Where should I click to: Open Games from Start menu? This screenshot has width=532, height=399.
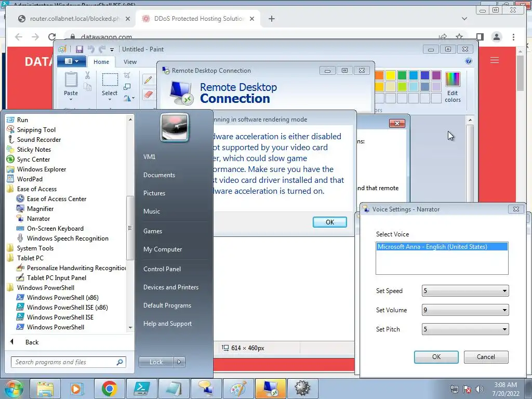tap(153, 231)
